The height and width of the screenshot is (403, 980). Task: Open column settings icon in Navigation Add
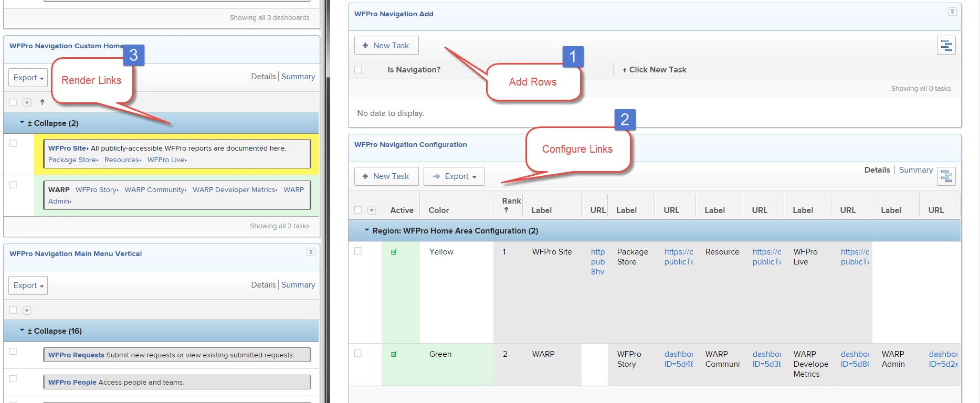[946, 46]
